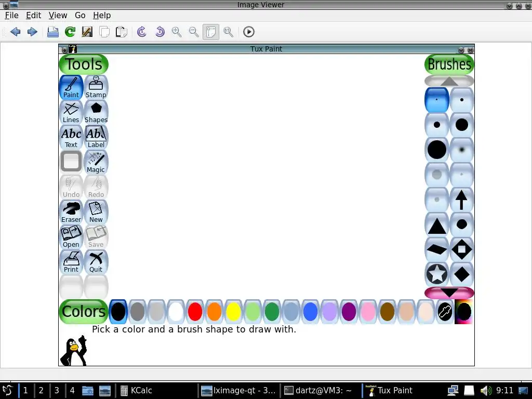
Task: Open the Image Viewer edit image icon
Action: (x=87, y=32)
